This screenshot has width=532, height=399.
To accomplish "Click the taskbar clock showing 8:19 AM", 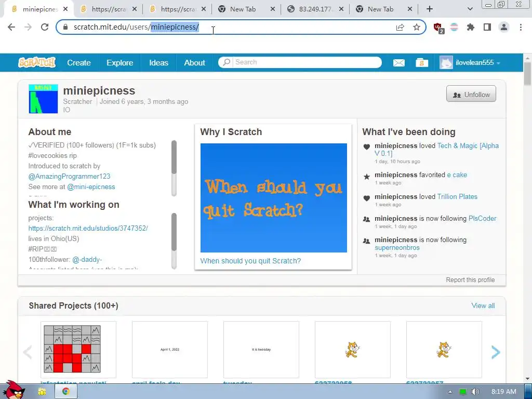I will click(503, 392).
